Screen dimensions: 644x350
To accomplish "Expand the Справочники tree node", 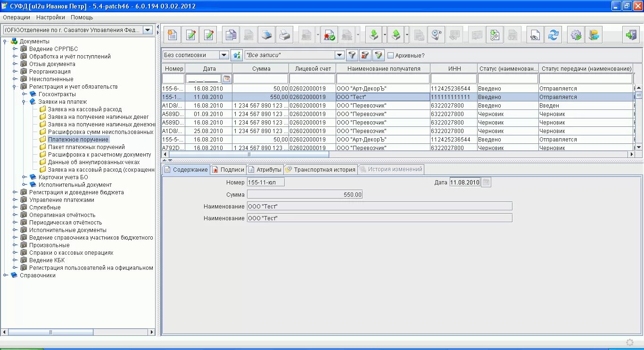I will click(x=5, y=275).
